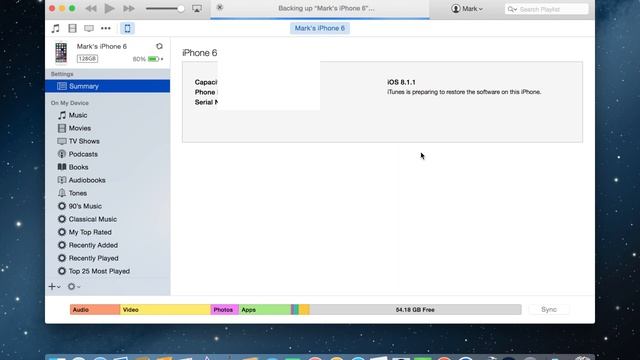Select the Recently Played playlist
Screen dimensions: 640x360
[x=93, y=258]
